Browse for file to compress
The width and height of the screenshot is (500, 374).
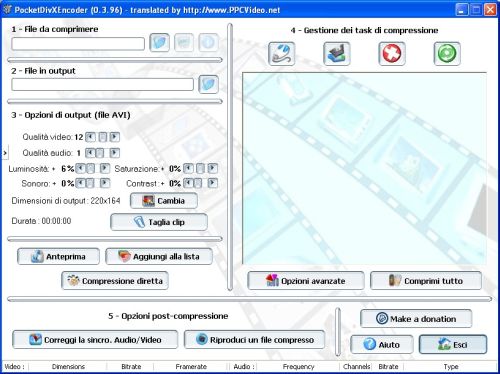pos(159,43)
